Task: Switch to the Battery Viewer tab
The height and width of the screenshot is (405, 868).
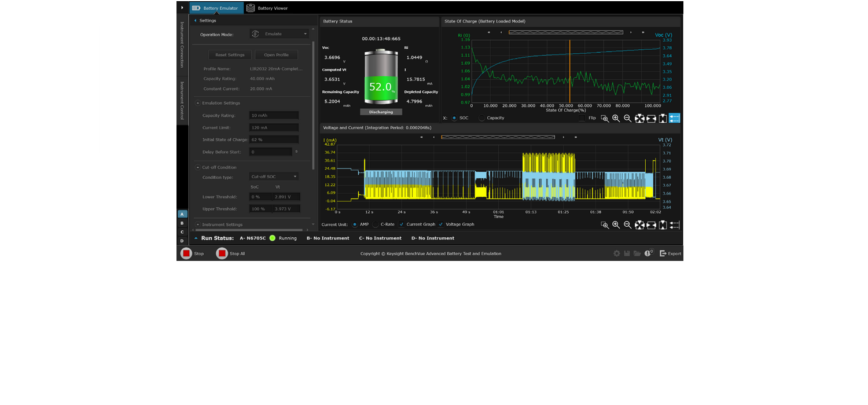Action: tap(267, 8)
